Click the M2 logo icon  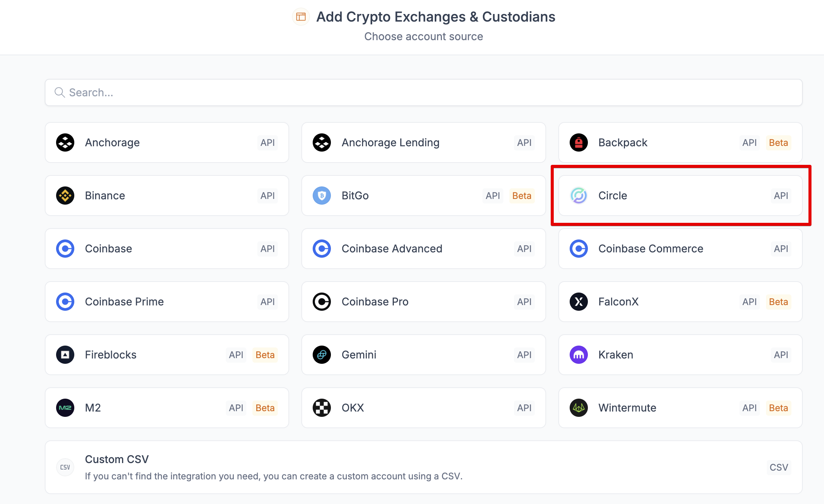65,408
